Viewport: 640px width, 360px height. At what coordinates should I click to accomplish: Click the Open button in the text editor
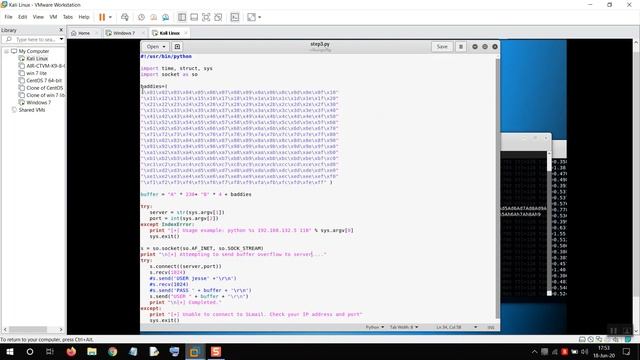(156, 47)
